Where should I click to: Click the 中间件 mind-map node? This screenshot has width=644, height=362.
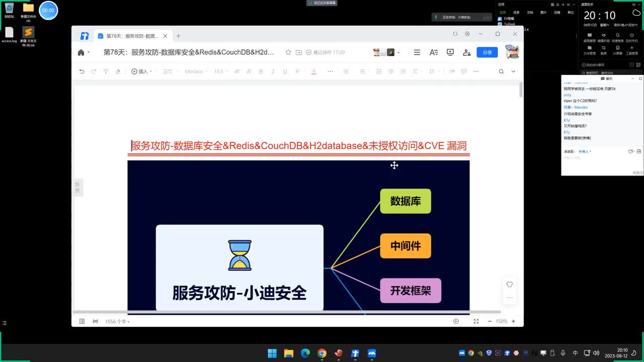point(406,246)
